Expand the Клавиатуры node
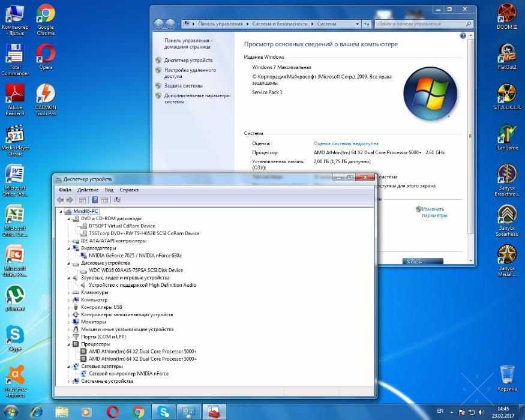 (68, 292)
